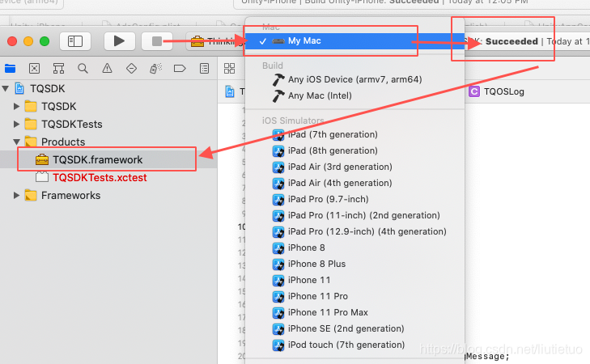Select iPhone 11 Pro Max simulator

354,312
